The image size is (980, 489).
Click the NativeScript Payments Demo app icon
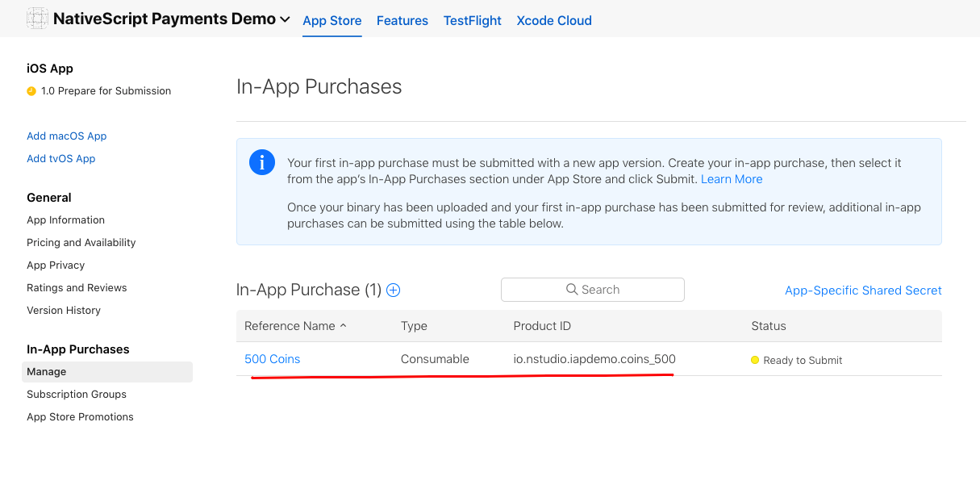click(37, 19)
